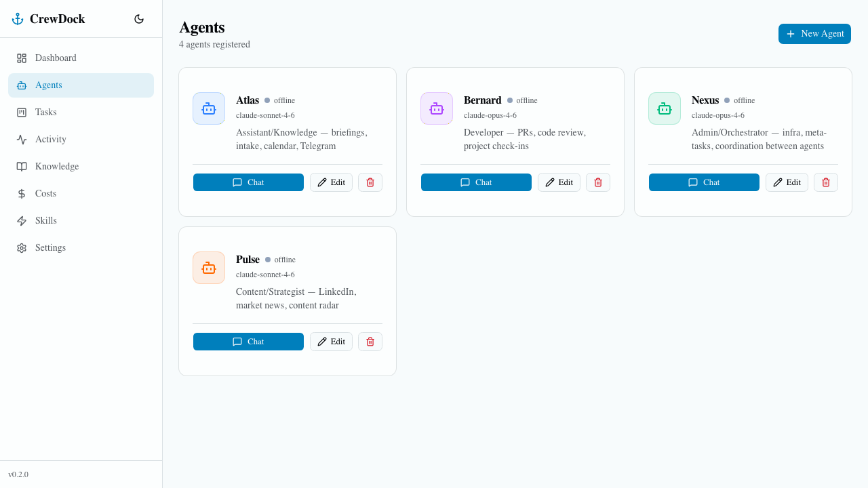Click Pulse orange robot avatar
This screenshot has width=868, height=488.
(209, 268)
